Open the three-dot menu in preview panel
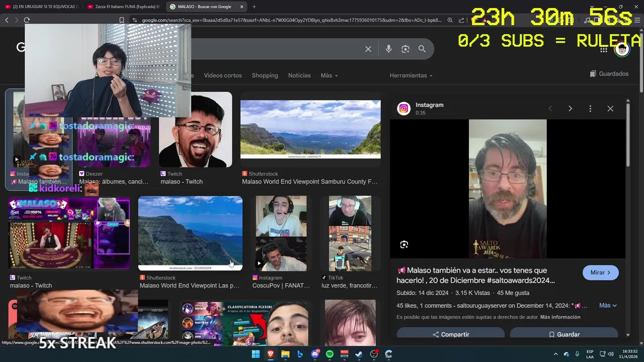644x362 pixels. [x=590, y=109]
